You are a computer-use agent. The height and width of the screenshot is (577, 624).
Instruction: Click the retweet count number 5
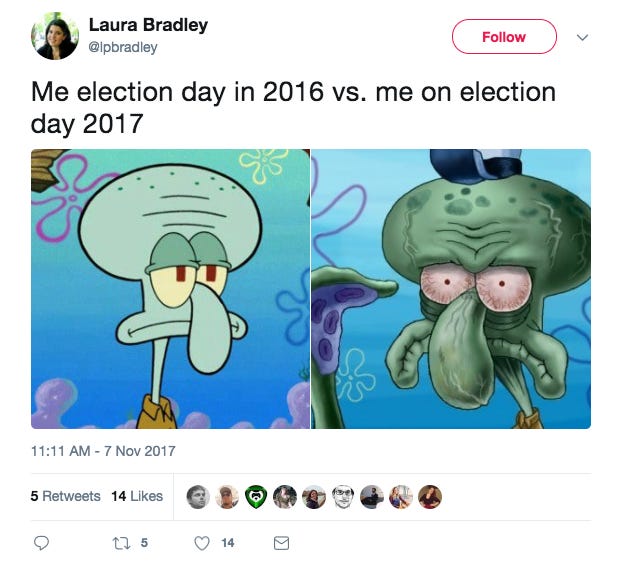click(144, 543)
